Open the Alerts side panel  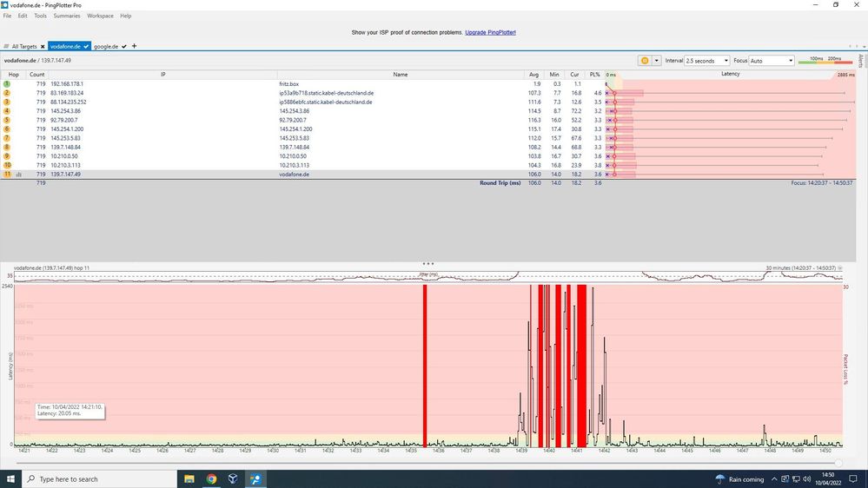(861, 60)
